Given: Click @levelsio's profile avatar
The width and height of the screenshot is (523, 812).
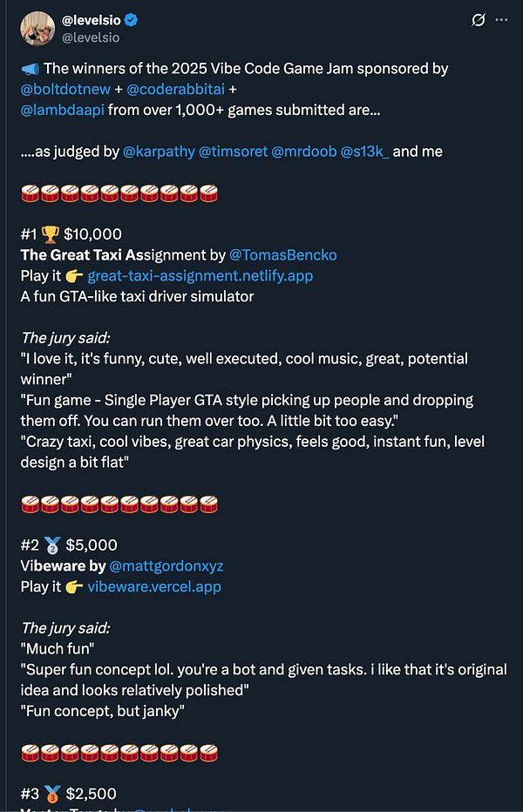Looking at the screenshot, I should pyautogui.click(x=36, y=27).
